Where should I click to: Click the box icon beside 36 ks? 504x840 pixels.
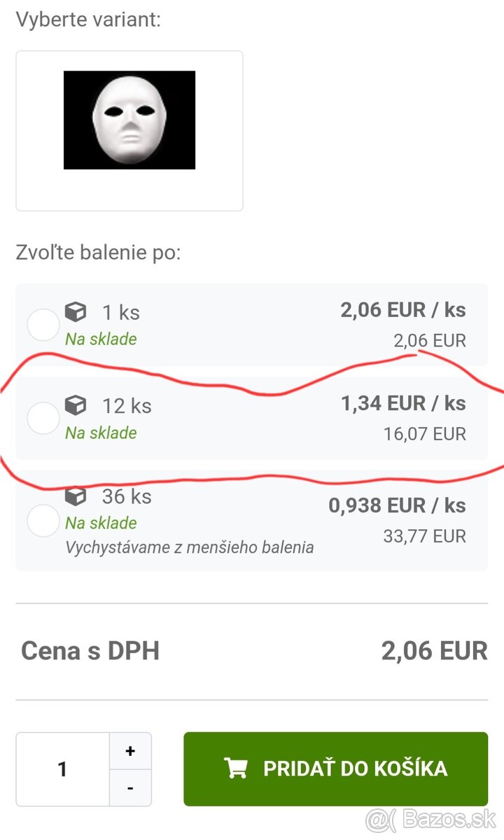76,496
